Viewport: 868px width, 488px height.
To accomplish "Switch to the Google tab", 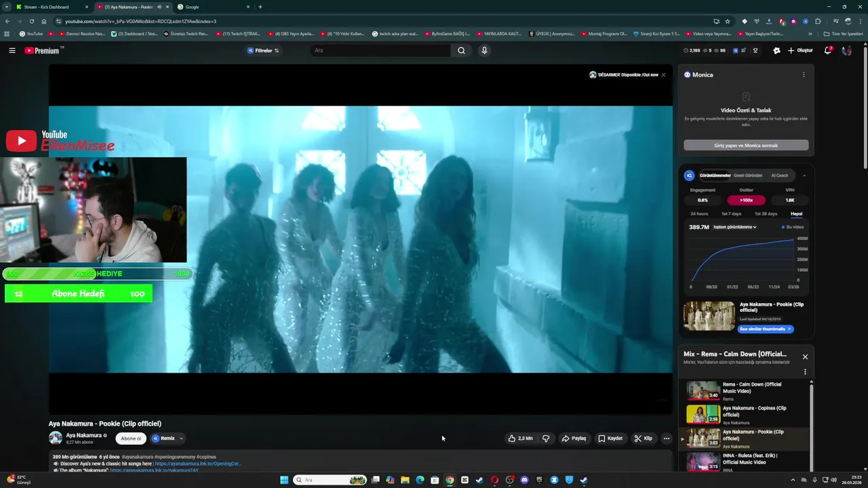I will click(214, 7).
